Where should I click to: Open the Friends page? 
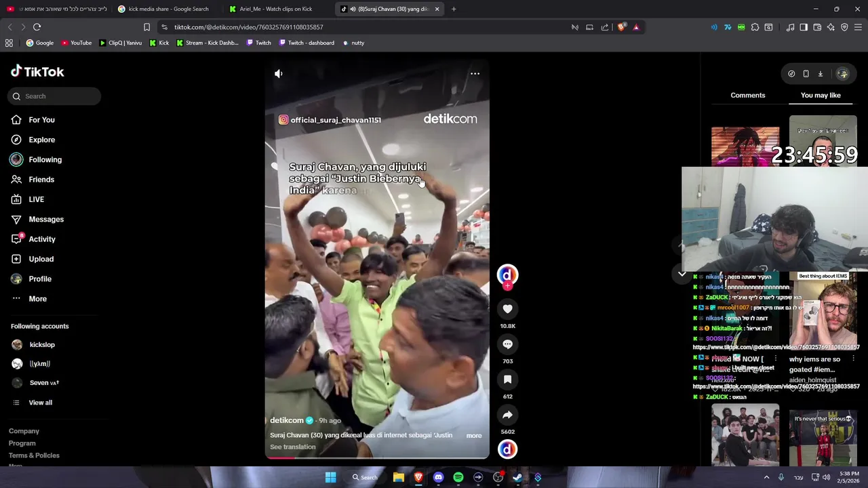pos(41,180)
